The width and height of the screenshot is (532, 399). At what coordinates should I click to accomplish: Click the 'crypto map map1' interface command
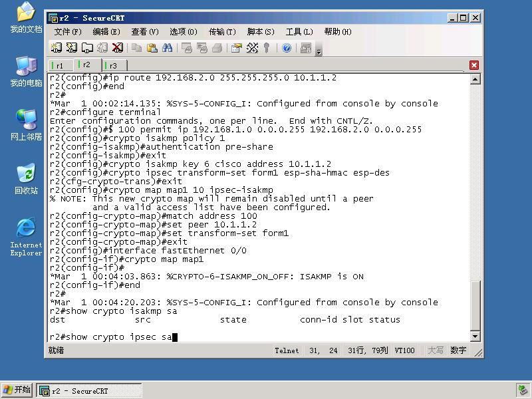[x=126, y=259]
